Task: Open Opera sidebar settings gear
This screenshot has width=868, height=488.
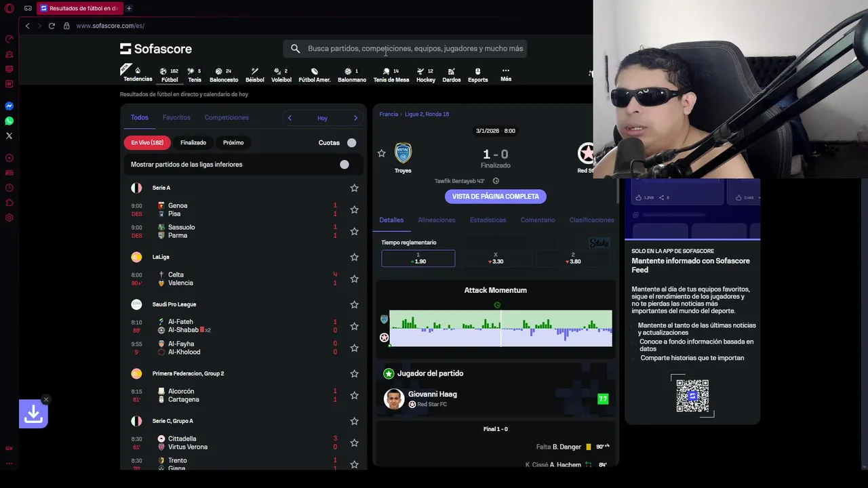Action: (x=9, y=218)
